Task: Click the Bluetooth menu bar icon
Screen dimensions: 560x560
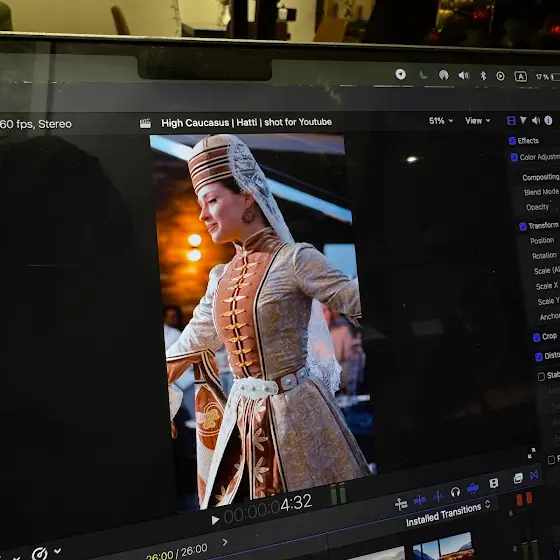Action: point(483,75)
